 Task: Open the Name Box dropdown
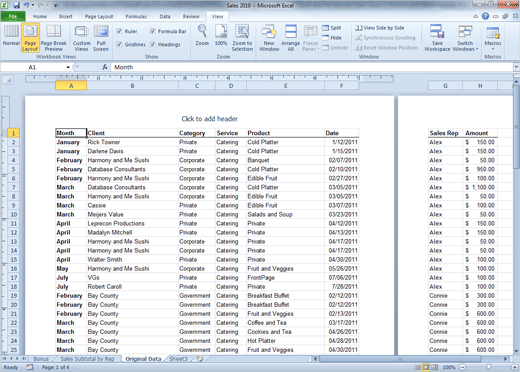click(x=68, y=67)
